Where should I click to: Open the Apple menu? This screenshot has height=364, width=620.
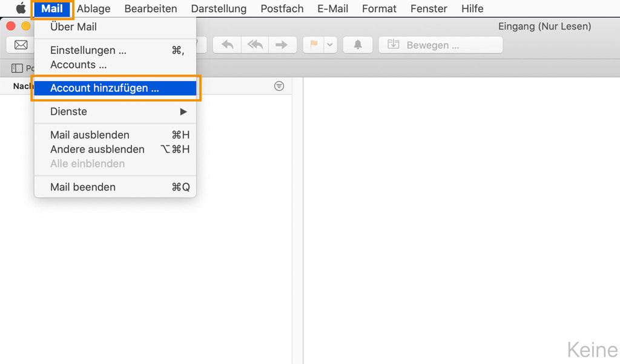(x=21, y=8)
